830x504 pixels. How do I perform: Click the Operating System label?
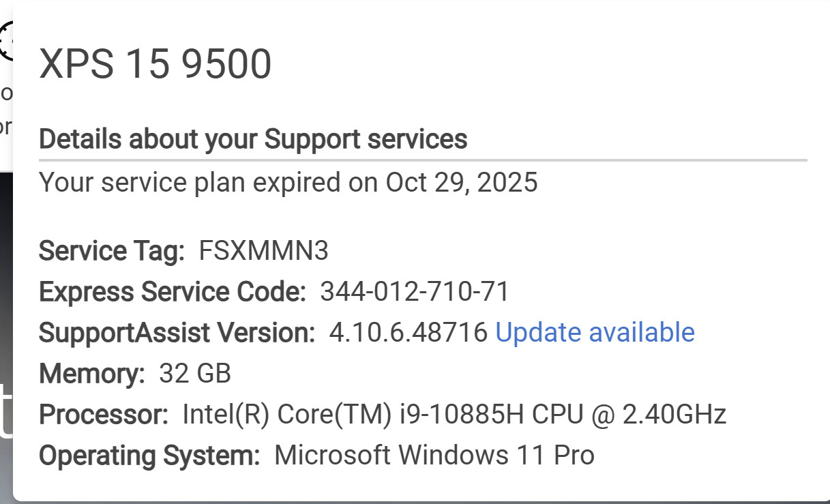click(149, 456)
